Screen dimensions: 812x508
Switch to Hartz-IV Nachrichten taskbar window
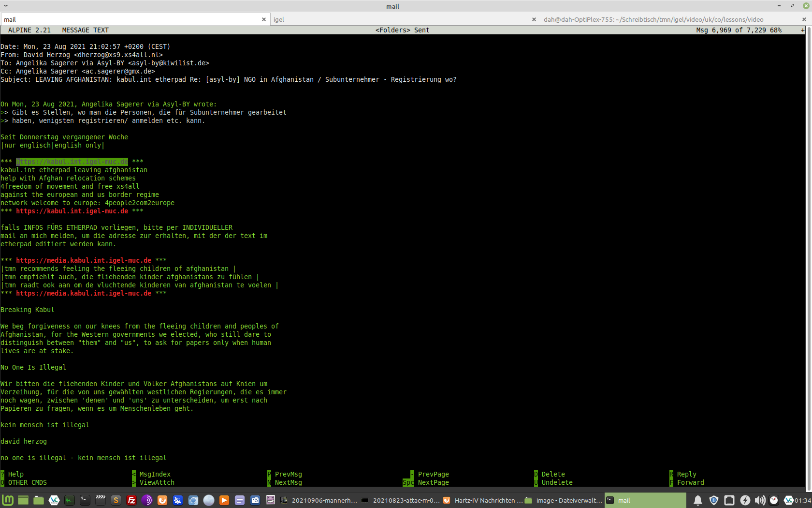[x=482, y=500]
